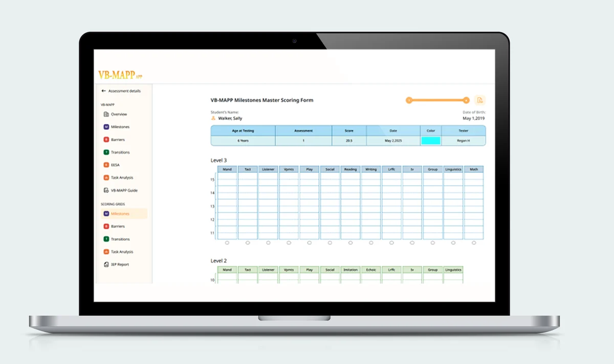
Task: Select the radio button under Level 3 Vpmts column
Action: point(289,243)
